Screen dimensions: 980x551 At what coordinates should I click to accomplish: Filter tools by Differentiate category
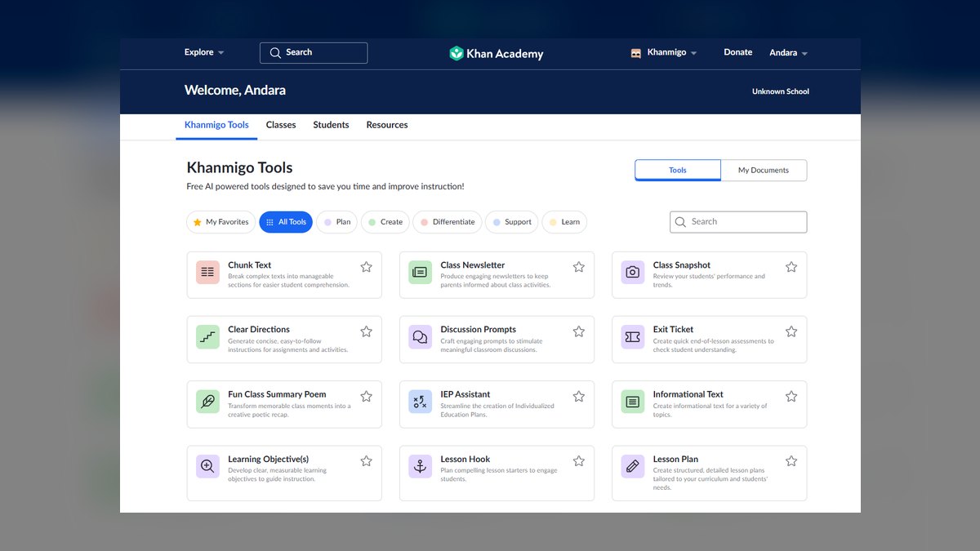click(447, 222)
